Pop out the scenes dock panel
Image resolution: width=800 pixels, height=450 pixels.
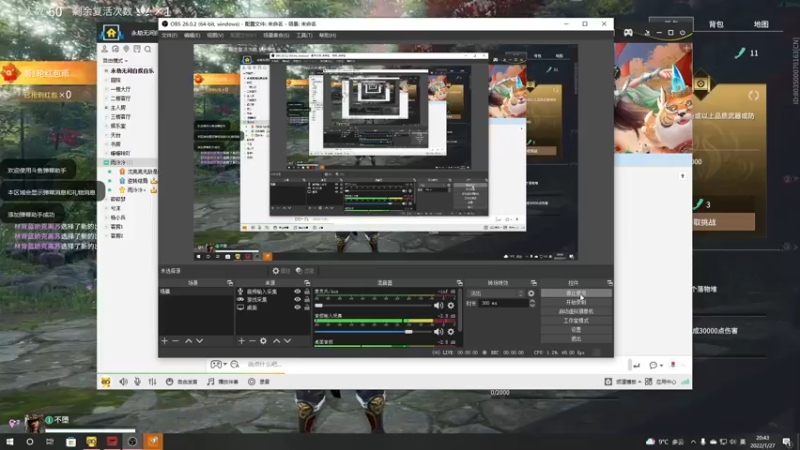[x=230, y=283]
